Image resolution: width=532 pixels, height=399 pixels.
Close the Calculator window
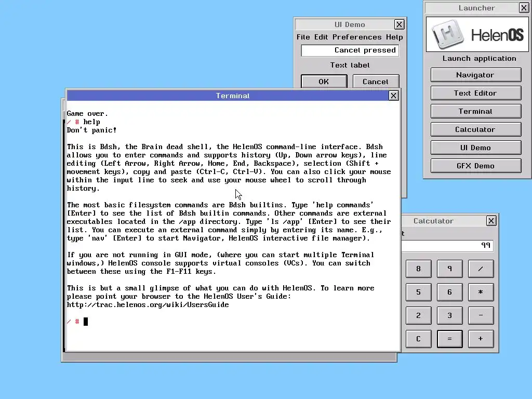tap(491, 221)
